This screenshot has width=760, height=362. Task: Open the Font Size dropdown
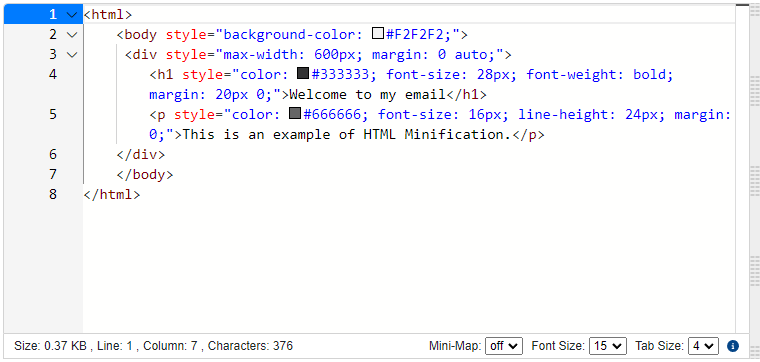(608, 346)
